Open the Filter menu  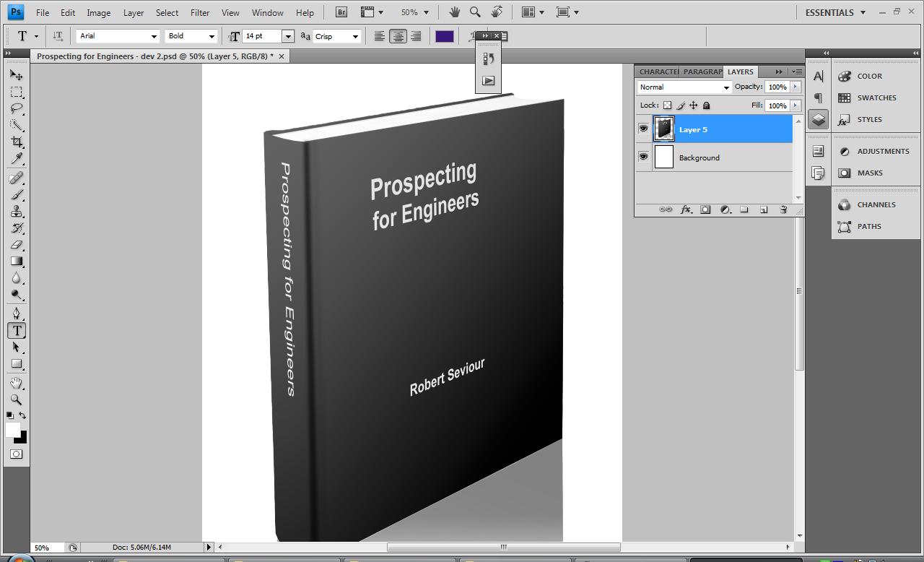199,12
